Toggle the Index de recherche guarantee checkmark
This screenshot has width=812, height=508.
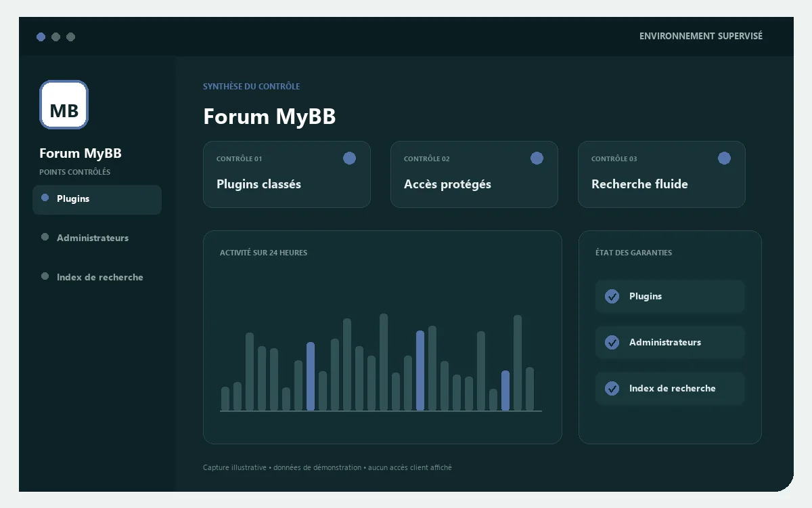(612, 389)
